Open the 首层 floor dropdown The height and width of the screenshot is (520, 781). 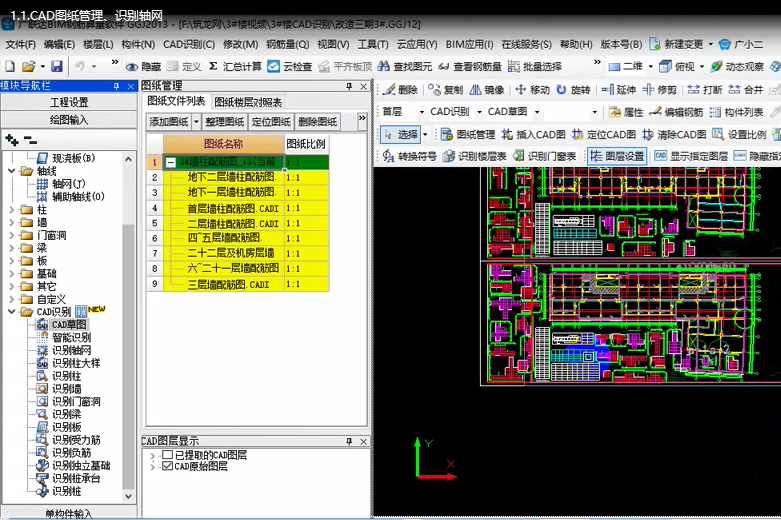click(421, 112)
